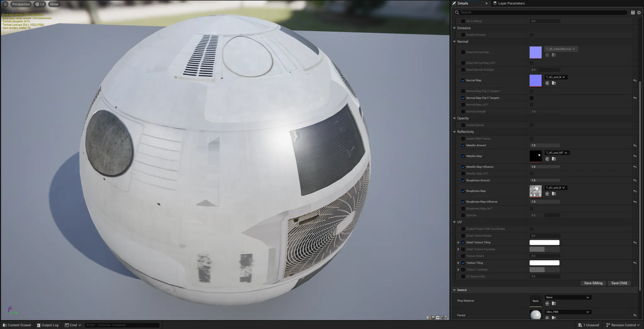Collapse the Reflectivity section
644x329 pixels.
455,131
